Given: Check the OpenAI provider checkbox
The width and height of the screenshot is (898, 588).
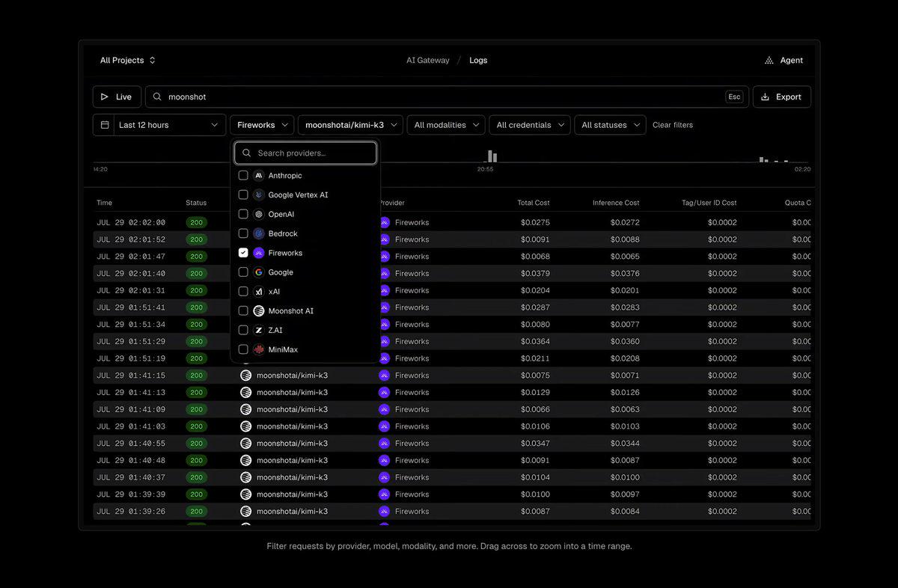Looking at the screenshot, I should click(243, 214).
